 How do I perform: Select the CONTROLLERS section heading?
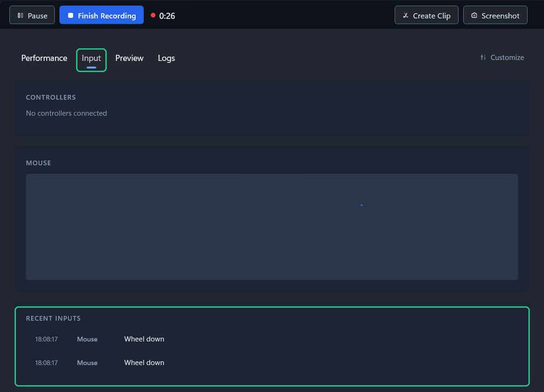(51, 97)
